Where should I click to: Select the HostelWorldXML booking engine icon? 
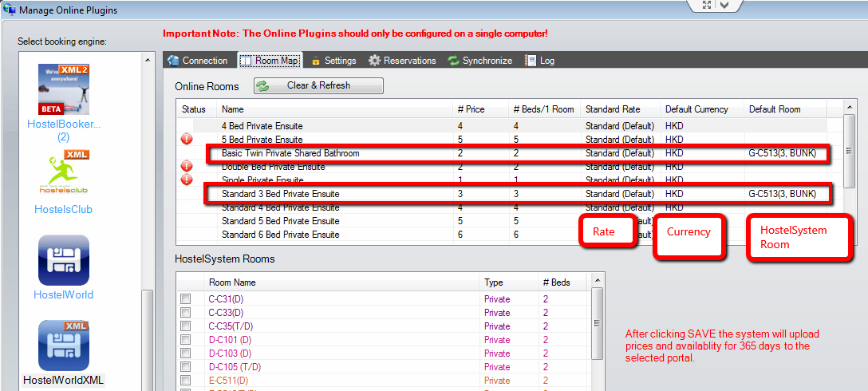(63, 346)
